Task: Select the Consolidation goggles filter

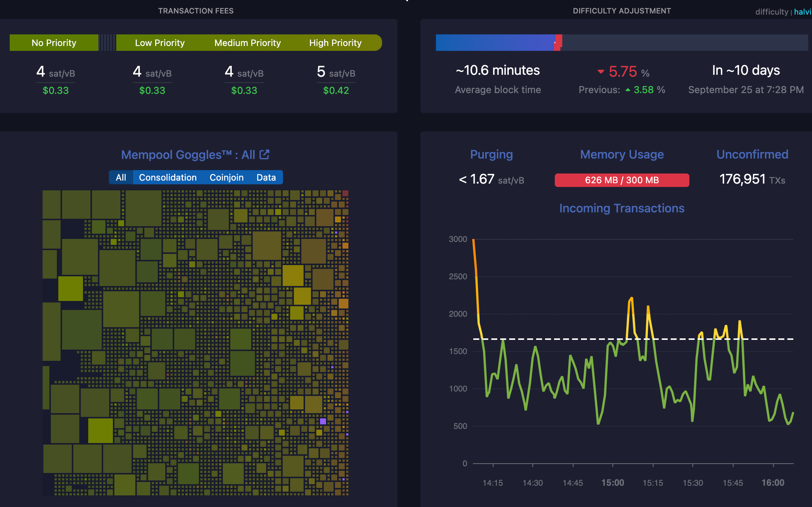Action: [167, 177]
